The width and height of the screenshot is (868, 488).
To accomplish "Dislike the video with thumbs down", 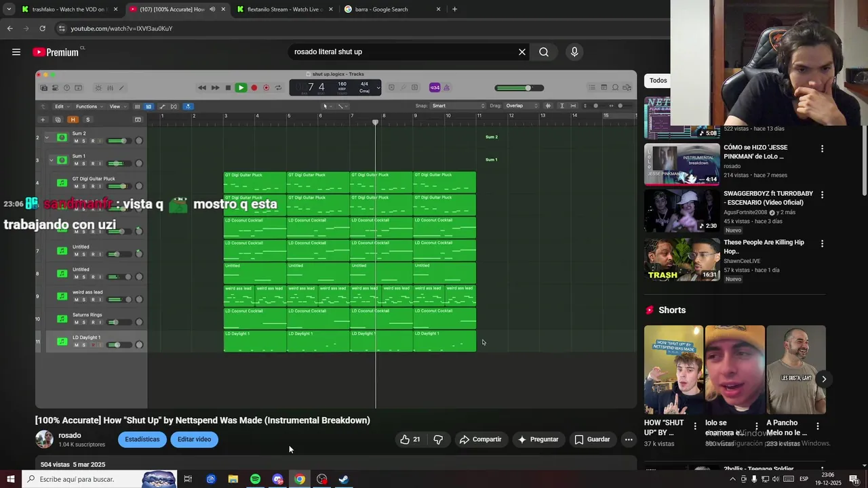I will click(x=438, y=439).
